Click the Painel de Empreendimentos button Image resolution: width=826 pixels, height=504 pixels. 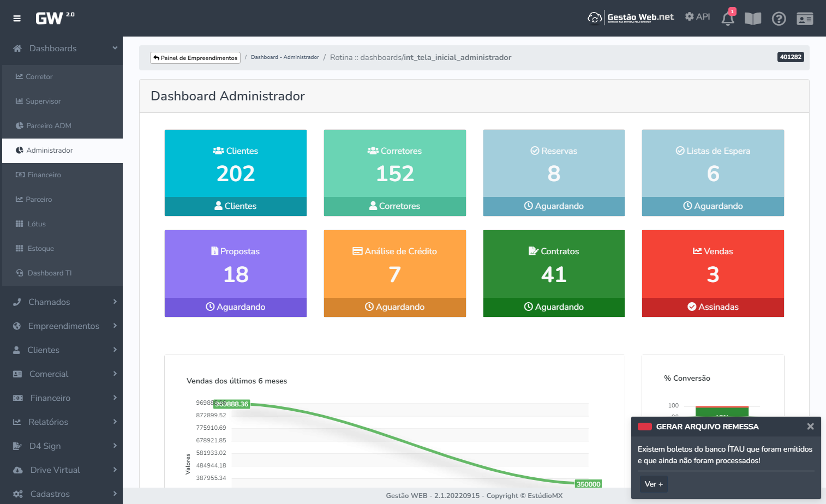point(195,58)
